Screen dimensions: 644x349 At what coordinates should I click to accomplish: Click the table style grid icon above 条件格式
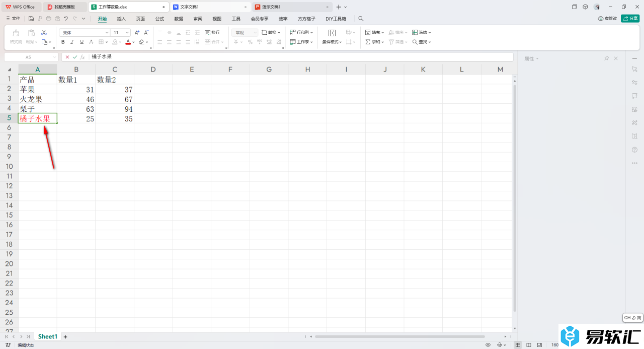(332, 33)
